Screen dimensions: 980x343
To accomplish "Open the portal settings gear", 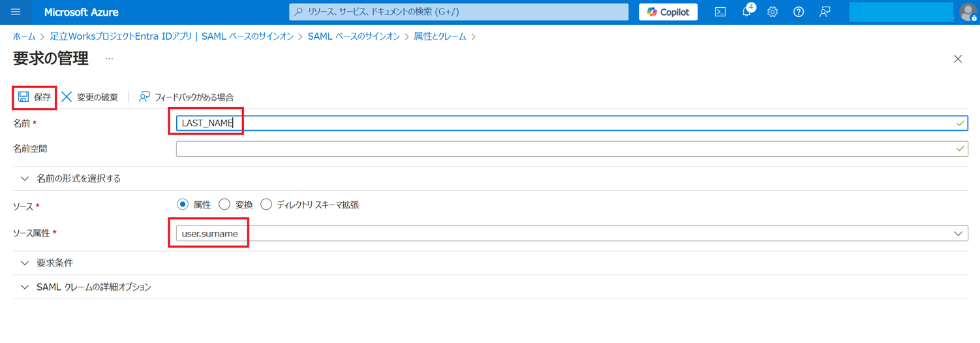I will point(773,12).
